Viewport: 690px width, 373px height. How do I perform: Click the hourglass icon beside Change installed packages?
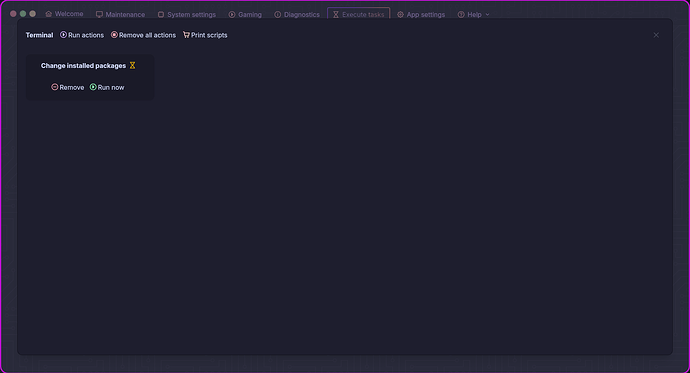132,66
